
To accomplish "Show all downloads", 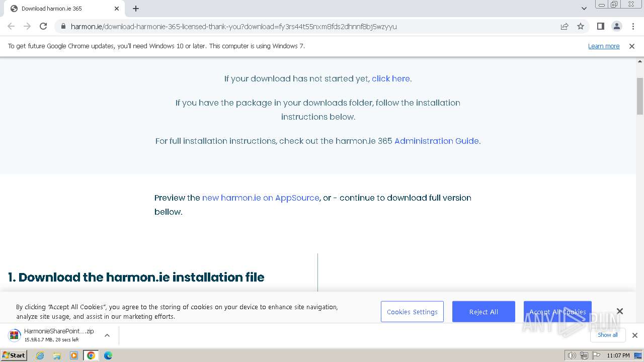I will point(607,335).
